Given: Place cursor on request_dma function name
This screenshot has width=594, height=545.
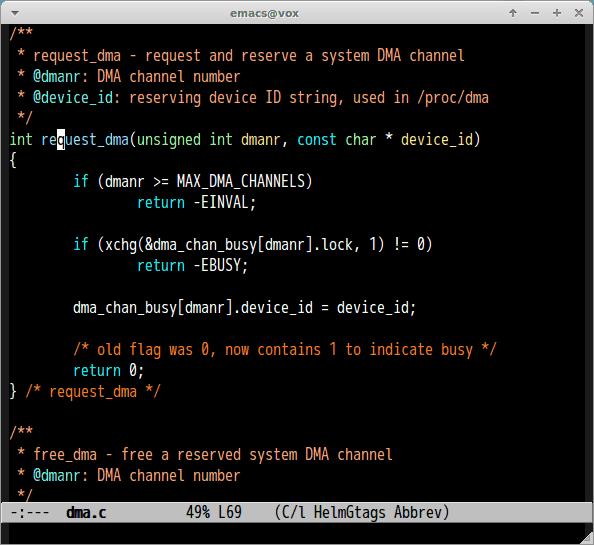Looking at the screenshot, I should tap(85, 140).
